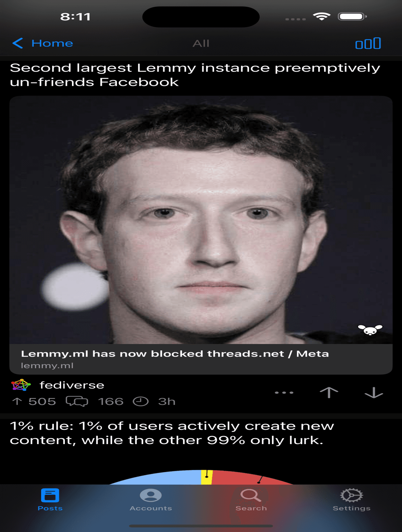Downvote the Lemmy Facebook post

[374, 392]
